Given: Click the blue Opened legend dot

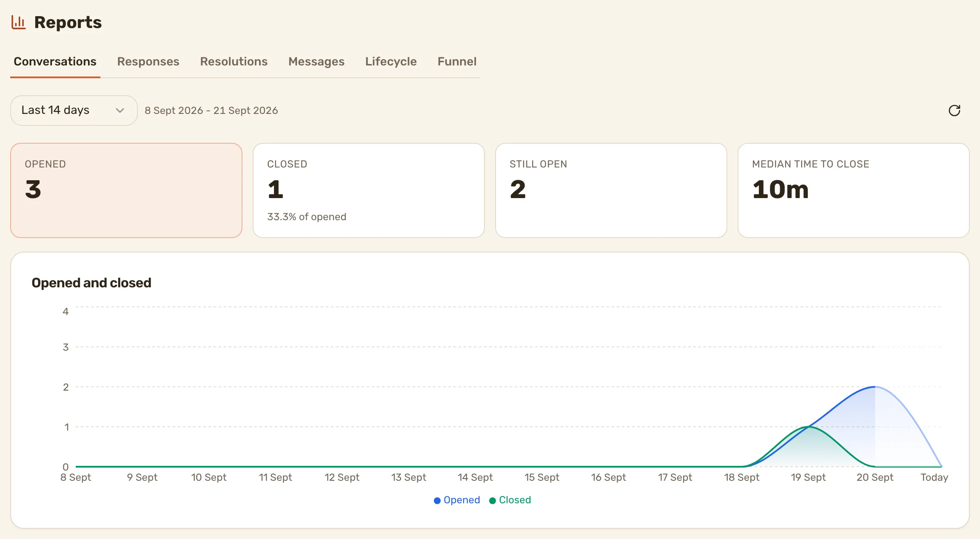Looking at the screenshot, I should click(x=437, y=501).
